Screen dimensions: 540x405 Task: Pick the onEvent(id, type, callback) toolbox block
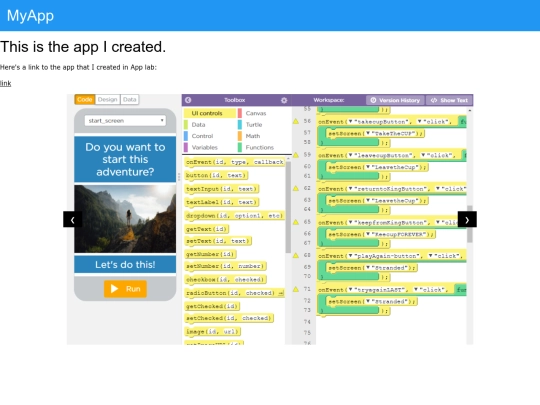tap(235, 162)
